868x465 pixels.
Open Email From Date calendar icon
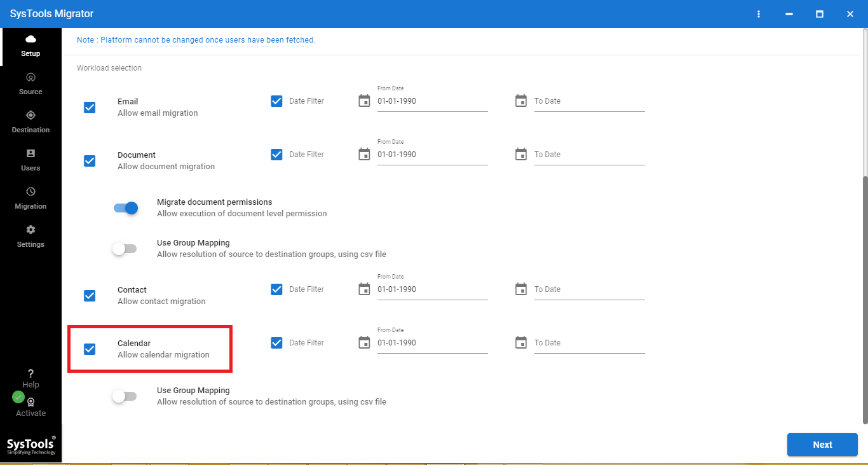point(364,101)
